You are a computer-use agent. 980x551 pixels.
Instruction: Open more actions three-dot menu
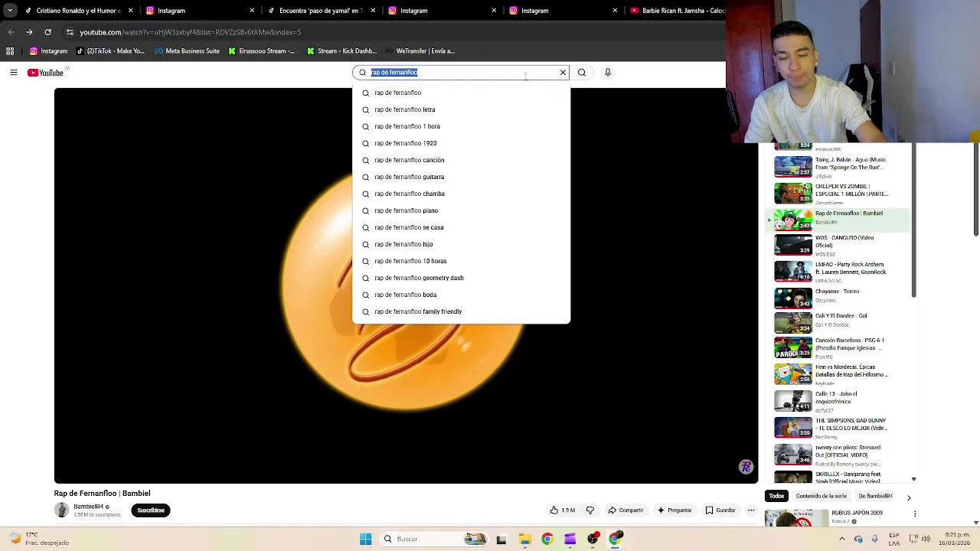[x=751, y=510]
